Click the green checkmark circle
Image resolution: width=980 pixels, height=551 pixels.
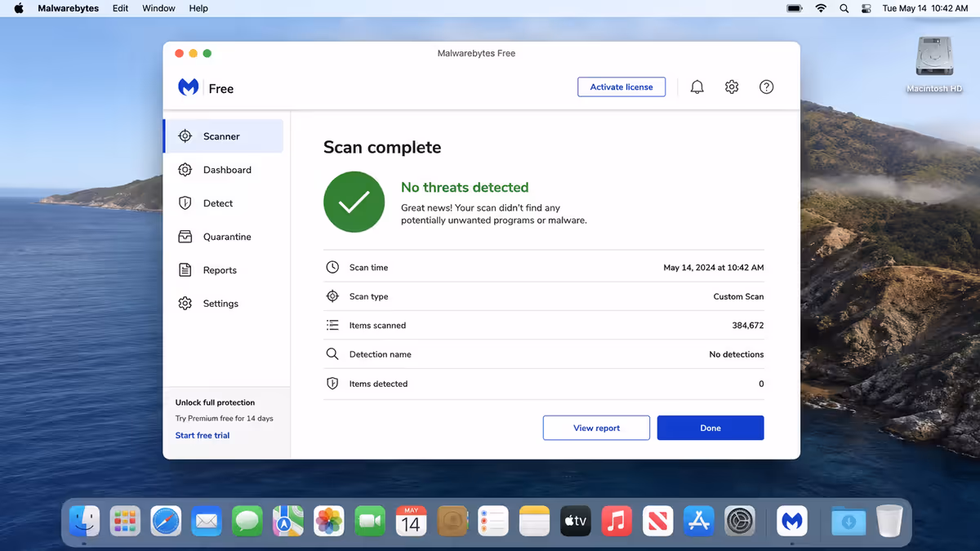pos(354,202)
